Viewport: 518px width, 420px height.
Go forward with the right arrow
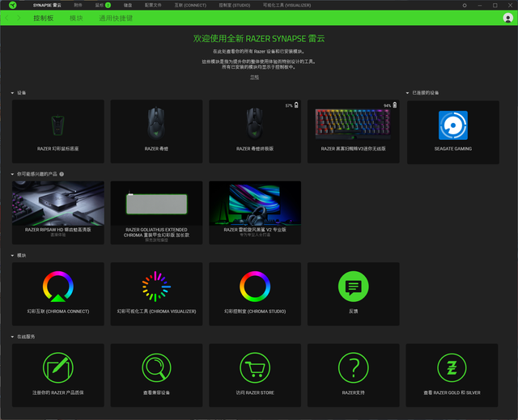[19, 18]
